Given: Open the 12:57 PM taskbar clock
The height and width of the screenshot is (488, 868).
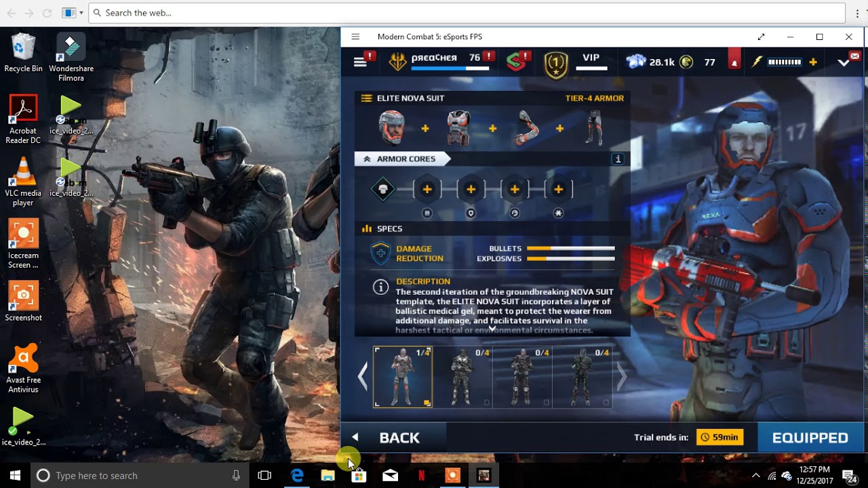Looking at the screenshot, I should point(814,475).
